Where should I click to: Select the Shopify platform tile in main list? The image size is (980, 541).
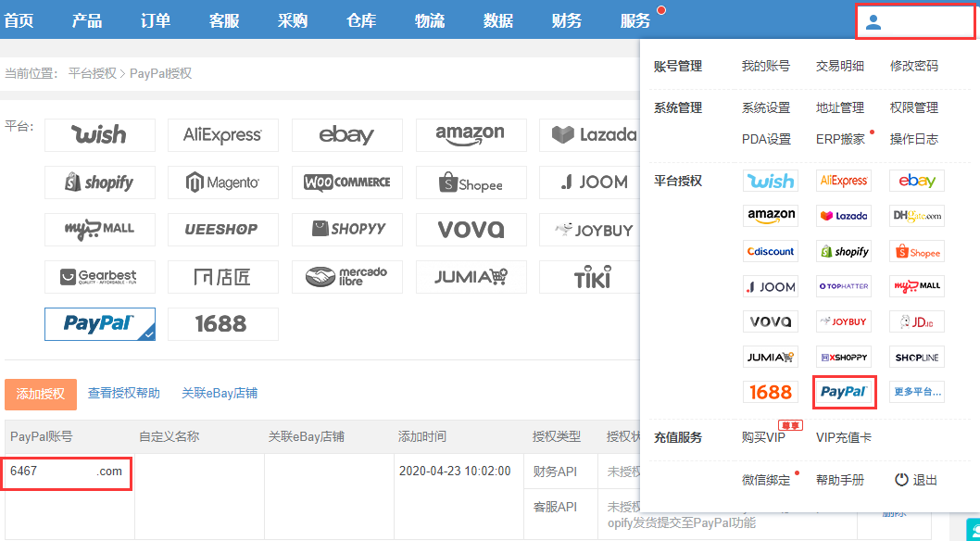point(100,182)
